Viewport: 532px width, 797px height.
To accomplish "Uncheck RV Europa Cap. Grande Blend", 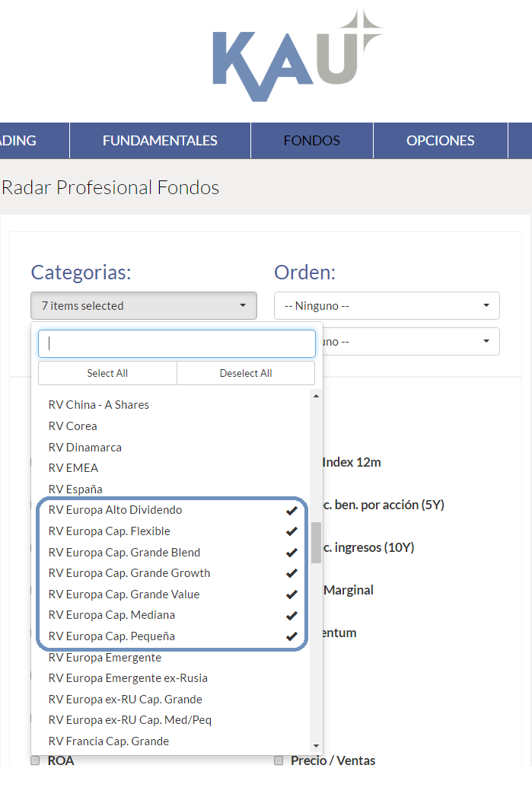I will [170, 553].
